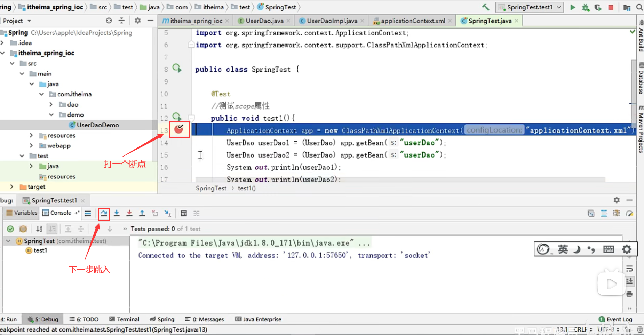Open Evaluate Expression with the calculator icon
Viewport: 644px width, 335px height.
pos(184,213)
